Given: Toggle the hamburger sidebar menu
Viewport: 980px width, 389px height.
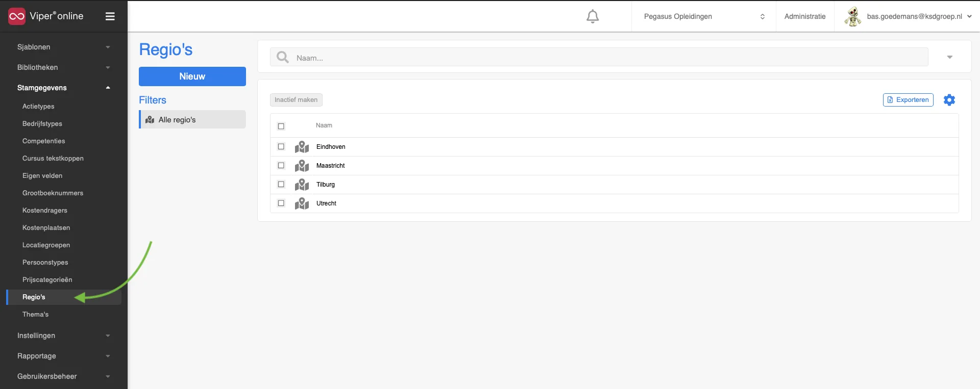Looking at the screenshot, I should [x=110, y=16].
